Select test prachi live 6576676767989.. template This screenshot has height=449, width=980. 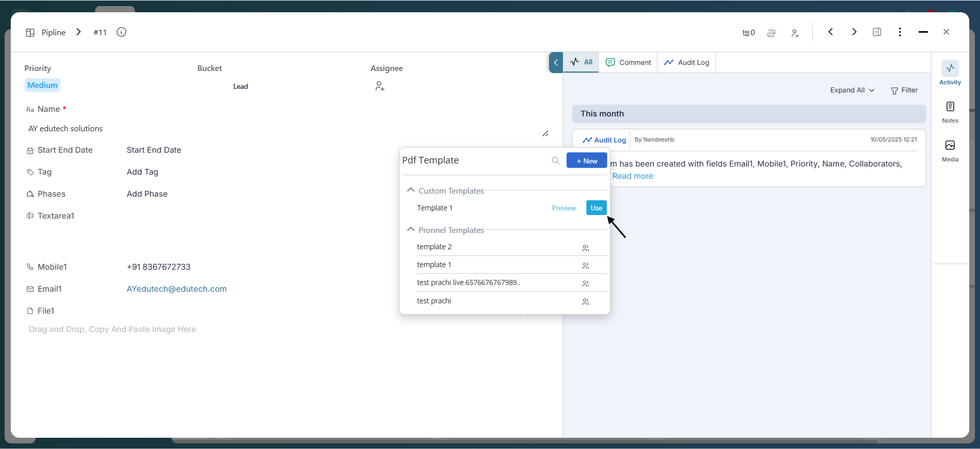[468, 282]
